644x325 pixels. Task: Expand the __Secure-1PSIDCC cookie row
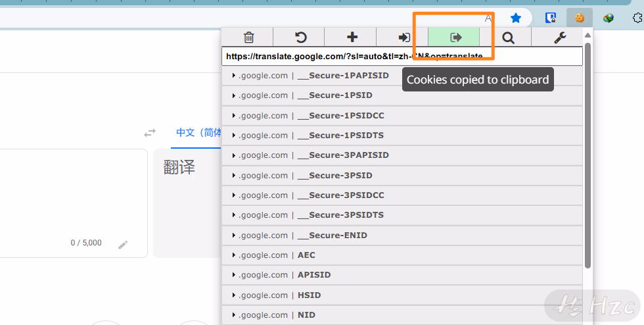pyautogui.click(x=402, y=116)
